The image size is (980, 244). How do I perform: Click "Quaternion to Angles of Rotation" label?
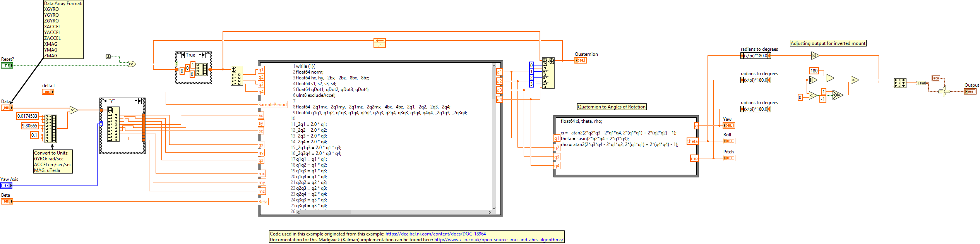click(x=612, y=107)
